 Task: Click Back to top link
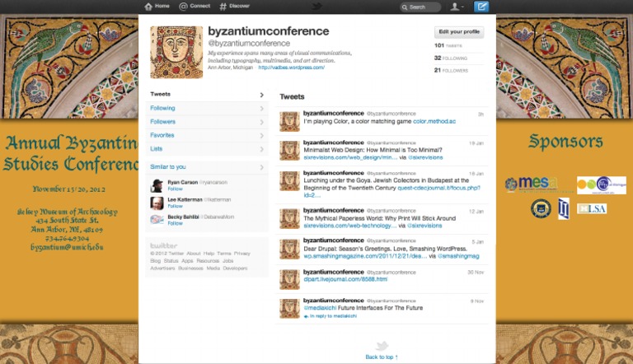coord(382,357)
